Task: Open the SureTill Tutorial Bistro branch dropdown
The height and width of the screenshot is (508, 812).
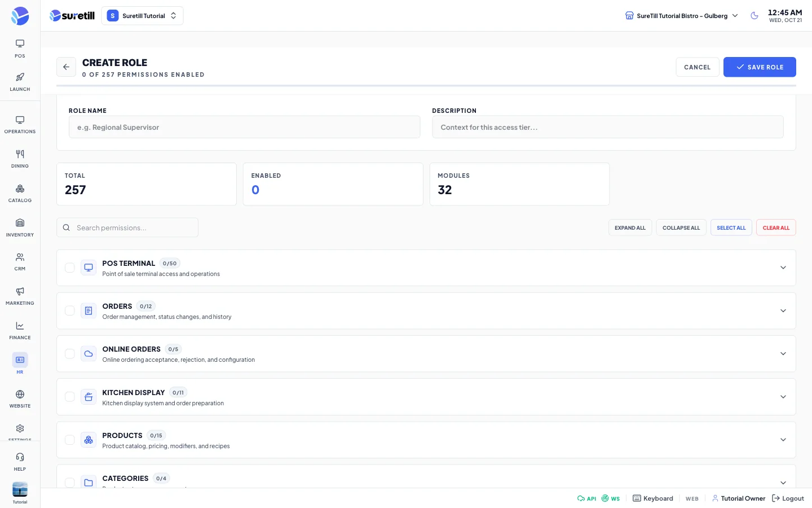Action: pyautogui.click(x=682, y=16)
